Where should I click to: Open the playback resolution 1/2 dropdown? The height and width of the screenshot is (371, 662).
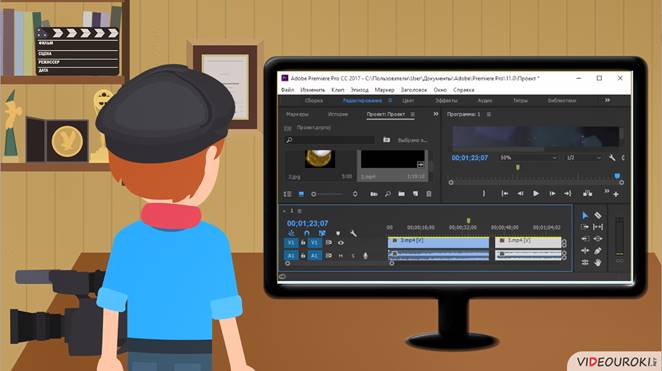584,157
